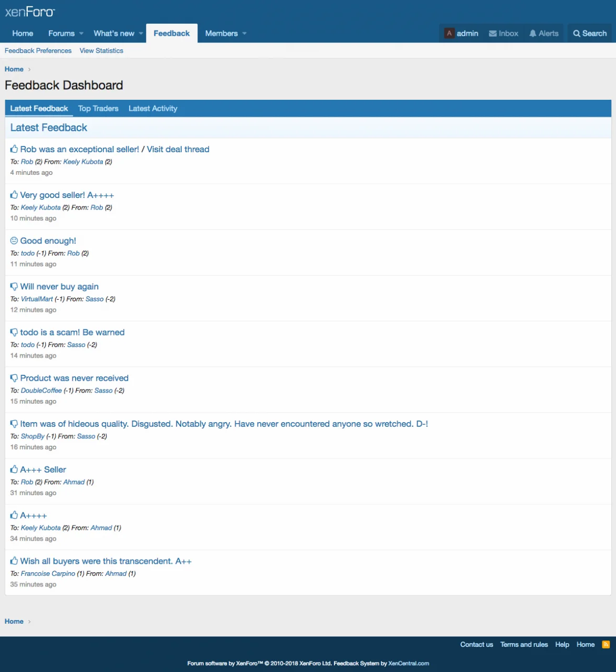
Task: Click the xenForo logo
Action: (30, 12)
